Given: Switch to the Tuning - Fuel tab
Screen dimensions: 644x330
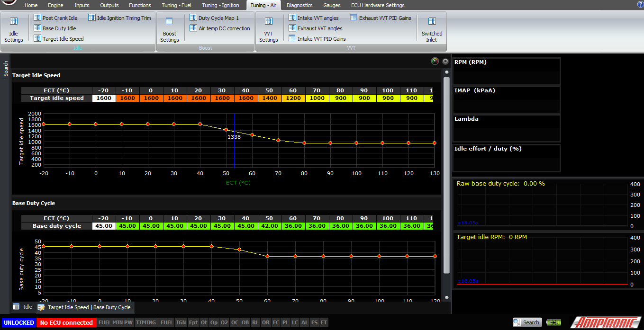Looking at the screenshot, I should point(176,5).
